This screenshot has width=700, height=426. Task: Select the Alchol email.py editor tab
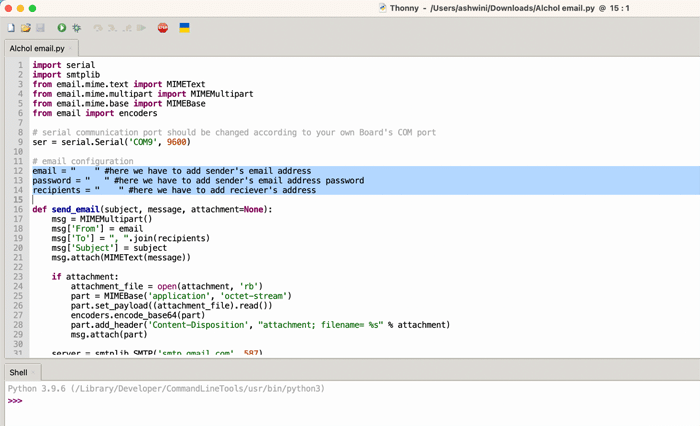(x=36, y=48)
